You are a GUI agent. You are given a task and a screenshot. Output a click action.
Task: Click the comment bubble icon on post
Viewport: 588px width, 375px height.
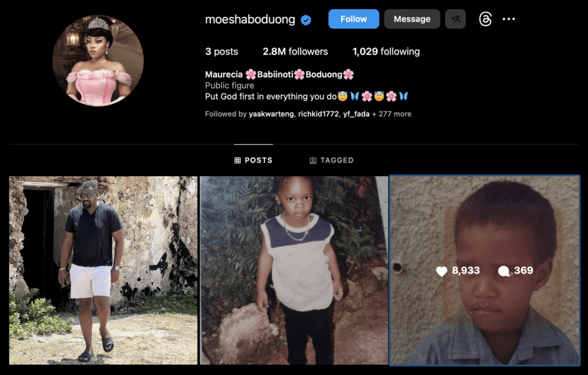point(504,270)
